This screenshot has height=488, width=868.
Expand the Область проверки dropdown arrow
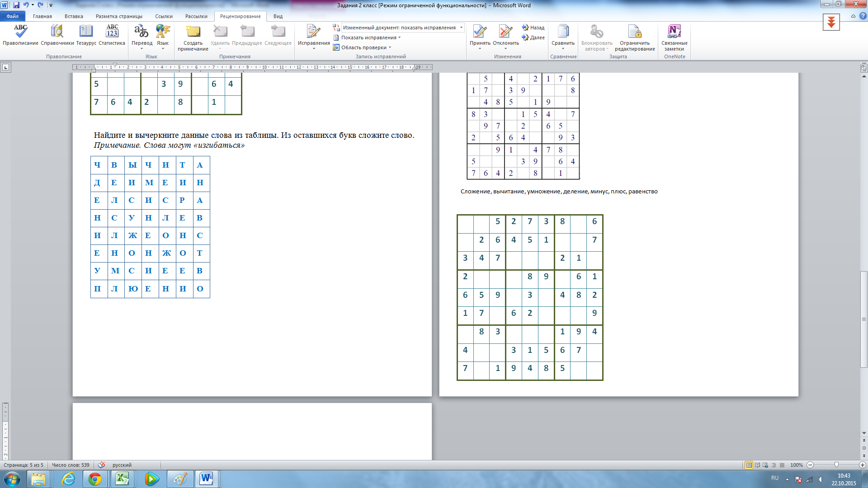tap(390, 47)
